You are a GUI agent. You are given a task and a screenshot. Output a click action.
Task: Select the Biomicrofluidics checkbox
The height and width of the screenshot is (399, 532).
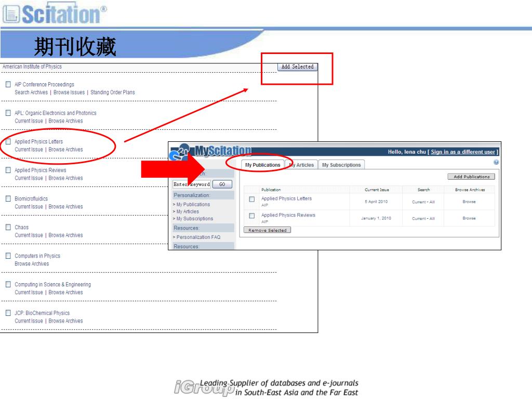click(x=8, y=198)
